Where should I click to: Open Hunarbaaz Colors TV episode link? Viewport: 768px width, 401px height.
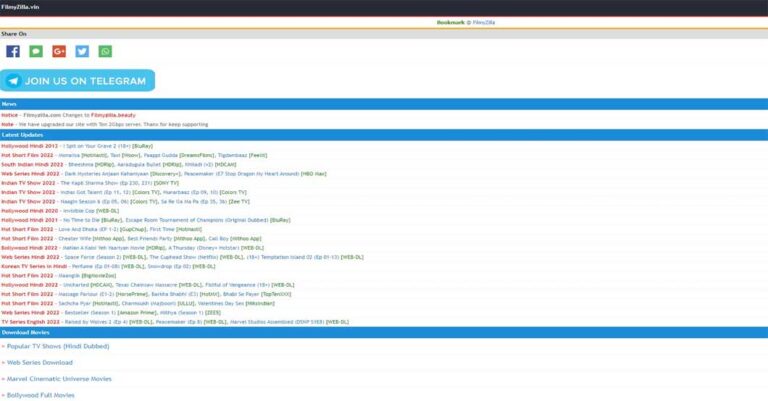point(190,192)
